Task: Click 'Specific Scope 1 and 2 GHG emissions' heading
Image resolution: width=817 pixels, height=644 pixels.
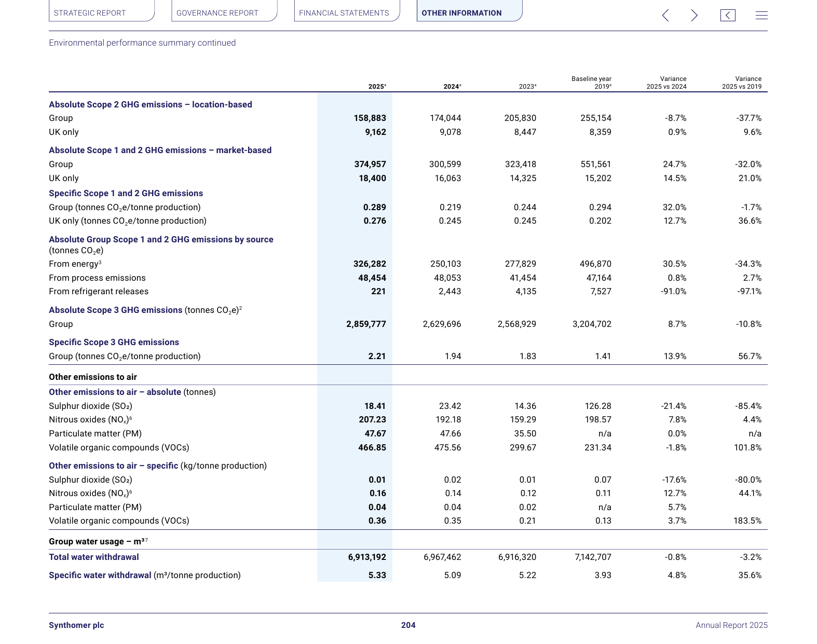Action: click(126, 193)
